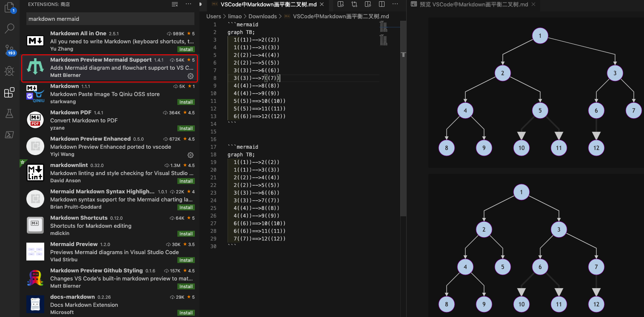Select the Extensions icon in the activity bar
Viewport: 644px width, 317px height.
click(x=9, y=92)
